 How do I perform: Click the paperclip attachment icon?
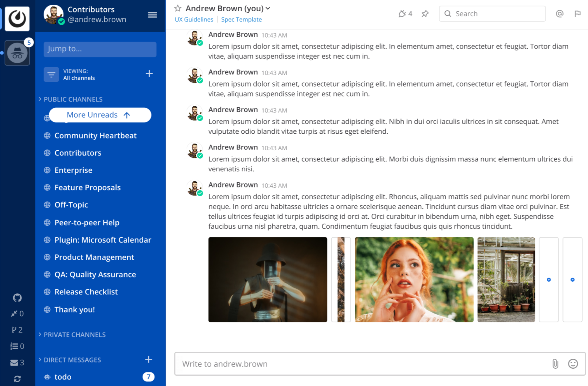click(555, 363)
